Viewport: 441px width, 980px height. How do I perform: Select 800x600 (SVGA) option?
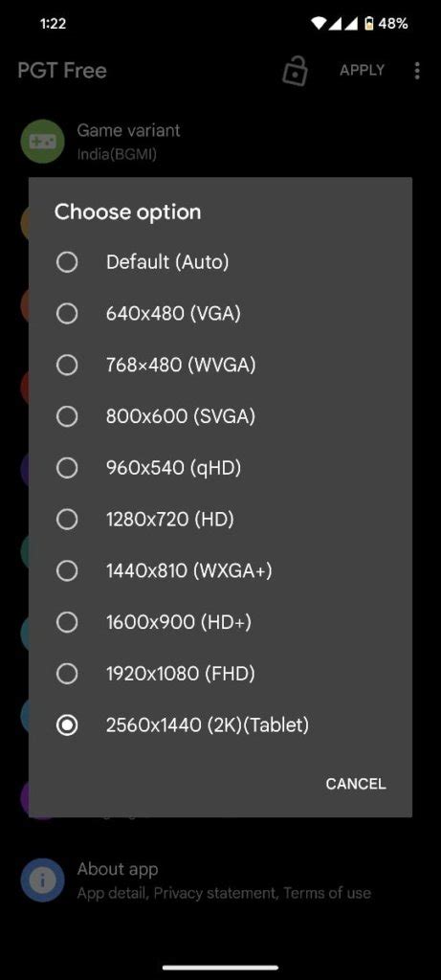[x=220, y=416]
